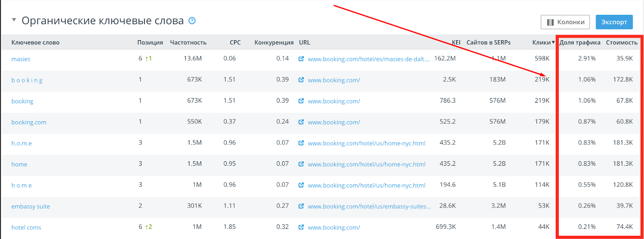
Task: Open external link icon in hotel coms row
Action: (x=301, y=227)
